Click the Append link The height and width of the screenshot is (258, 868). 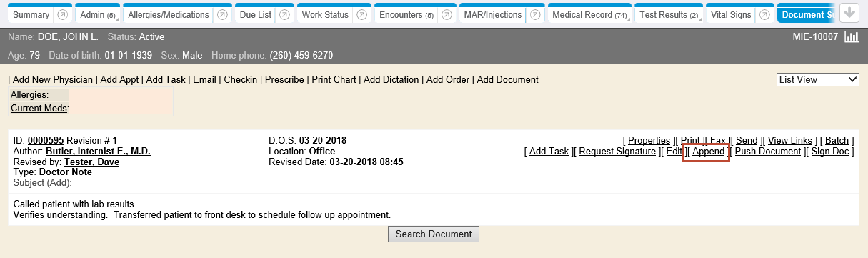709,152
